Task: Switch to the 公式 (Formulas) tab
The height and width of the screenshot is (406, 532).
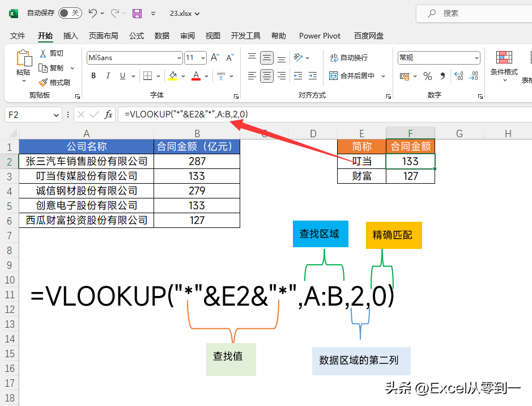Action: (x=137, y=36)
